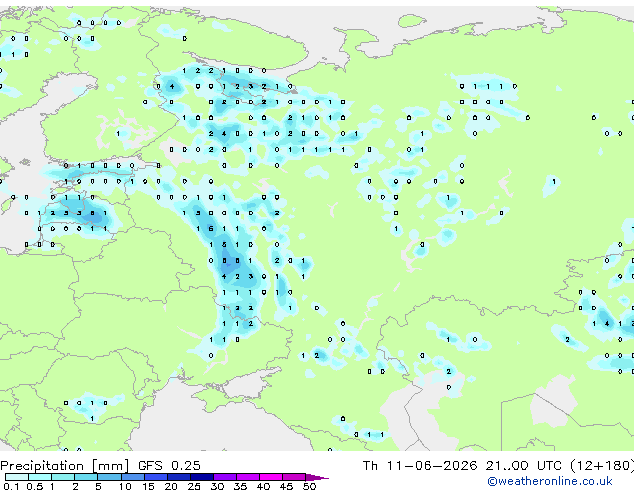The height and width of the screenshot is (490, 634).
Task: Pick the purple 30–35 legend swatch
Action: 225,477
